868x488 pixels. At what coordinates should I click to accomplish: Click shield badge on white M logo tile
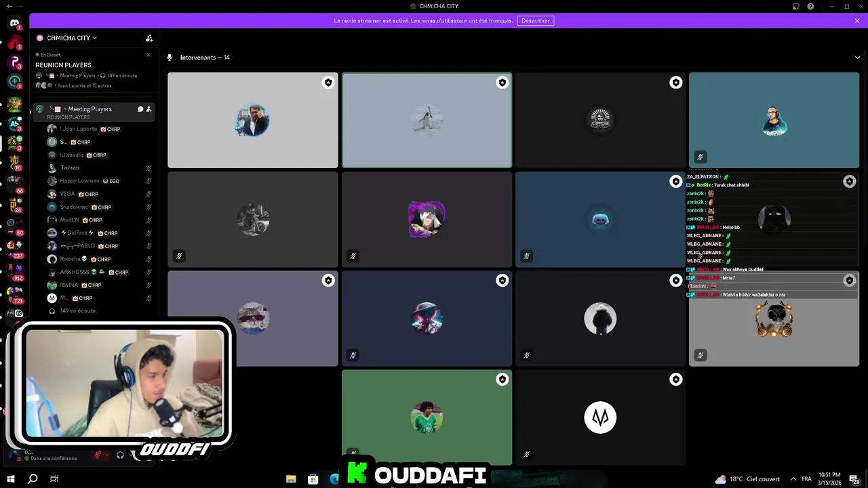pos(675,380)
